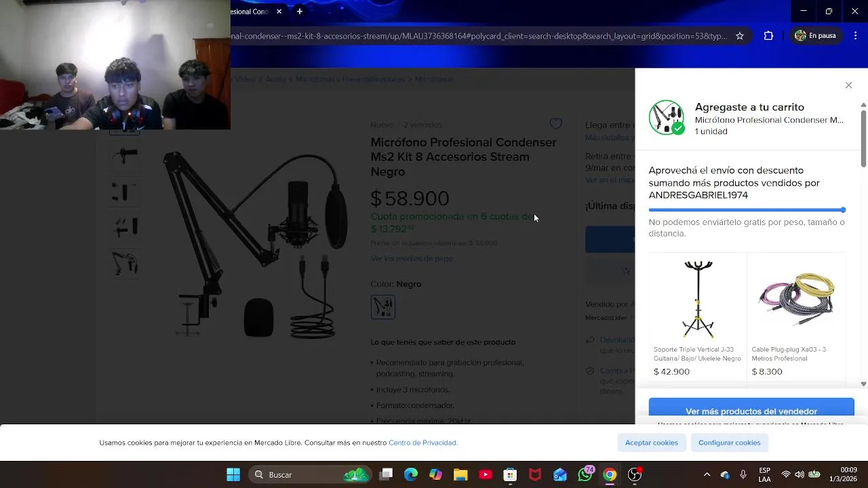Open the Micrófonos breadcrumb link

[434, 79]
